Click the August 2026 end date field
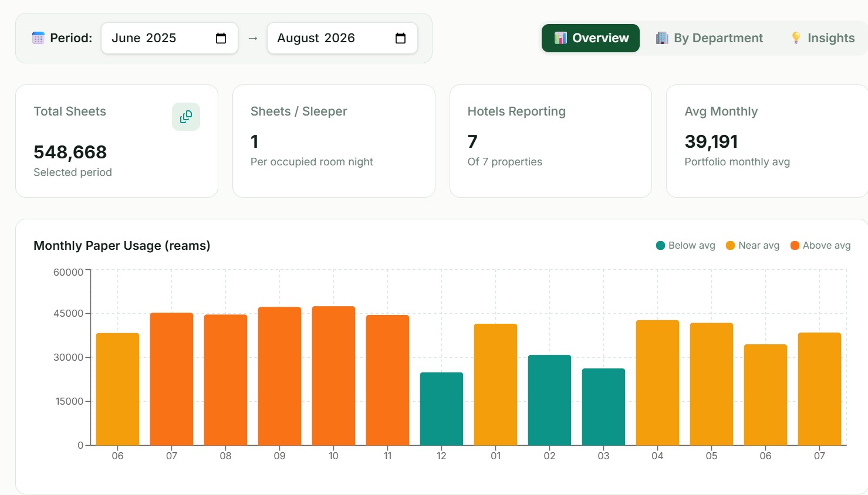Viewport: 868px width, 495px height. (x=342, y=38)
